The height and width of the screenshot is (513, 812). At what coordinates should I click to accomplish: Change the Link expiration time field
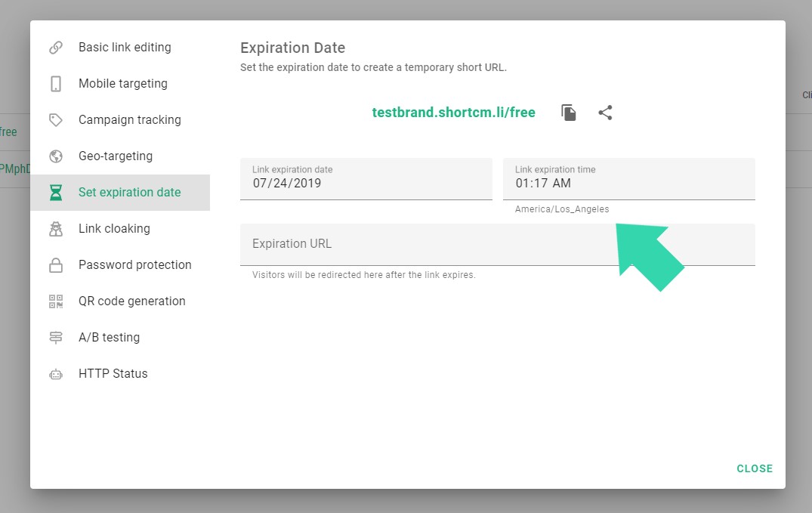[628, 183]
